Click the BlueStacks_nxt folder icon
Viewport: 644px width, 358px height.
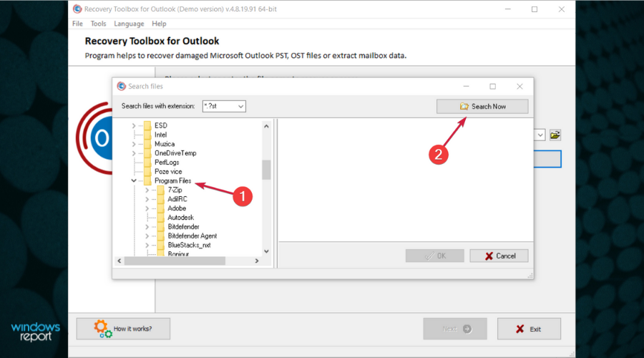coord(161,245)
